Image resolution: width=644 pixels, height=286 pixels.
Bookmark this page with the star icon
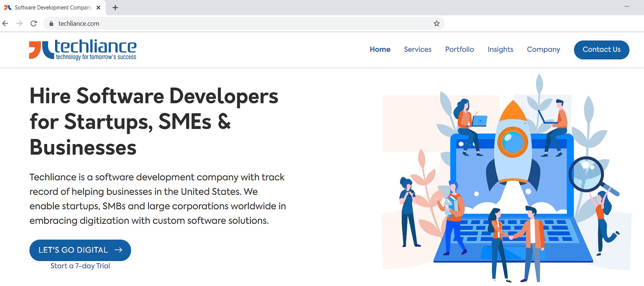click(x=436, y=24)
